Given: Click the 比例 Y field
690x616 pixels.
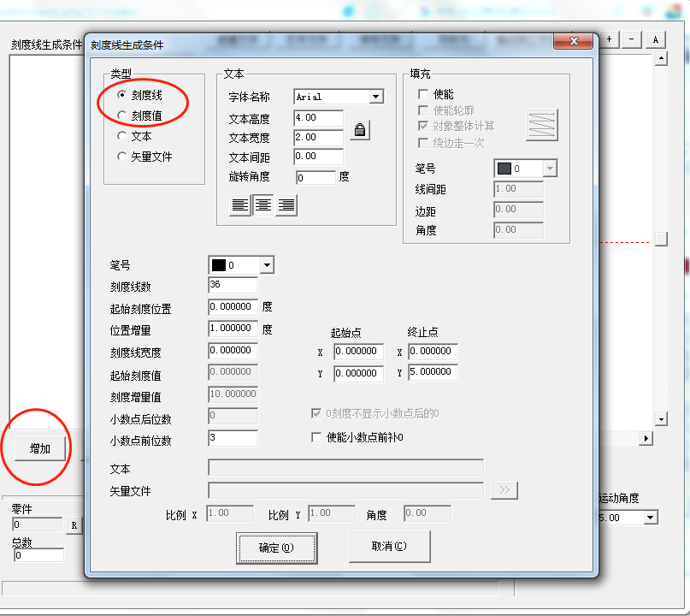Looking at the screenshot, I should (332, 513).
